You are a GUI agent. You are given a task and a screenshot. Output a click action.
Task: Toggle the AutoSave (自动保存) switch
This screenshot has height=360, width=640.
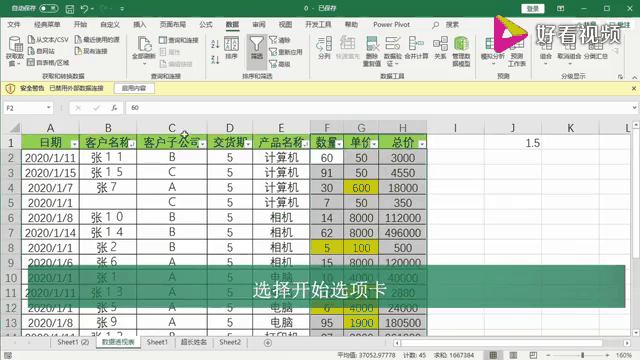click(49, 8)
